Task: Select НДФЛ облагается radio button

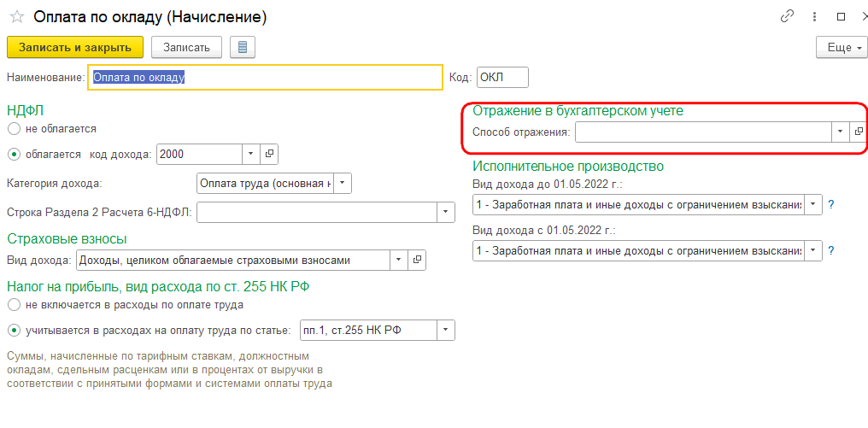Action: point(15,155)
